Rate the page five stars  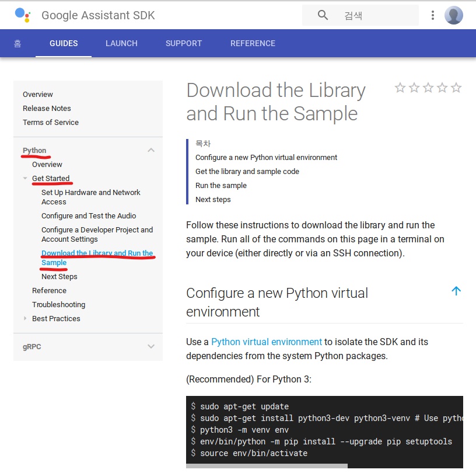(x=456, y=88)
